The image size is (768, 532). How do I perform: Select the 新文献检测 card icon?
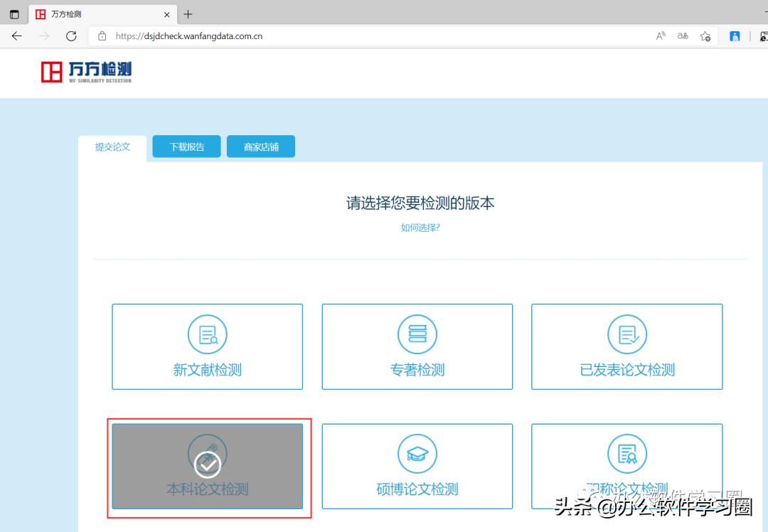point(207,334)
